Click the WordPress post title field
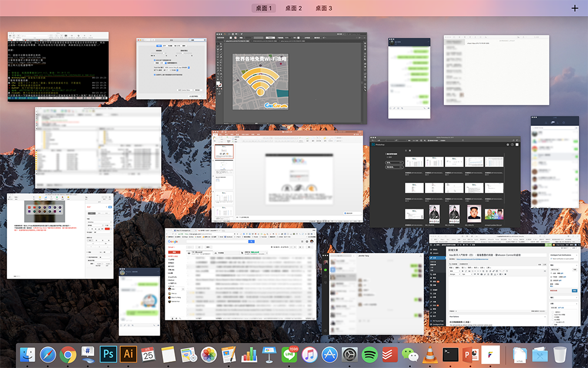 coord(497,254)
